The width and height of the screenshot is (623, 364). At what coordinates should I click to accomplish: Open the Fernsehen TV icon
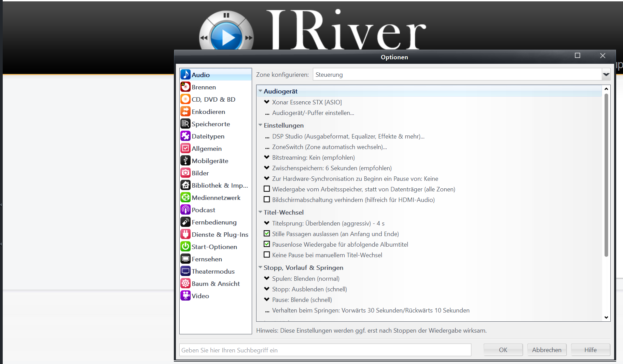(185, 259)
